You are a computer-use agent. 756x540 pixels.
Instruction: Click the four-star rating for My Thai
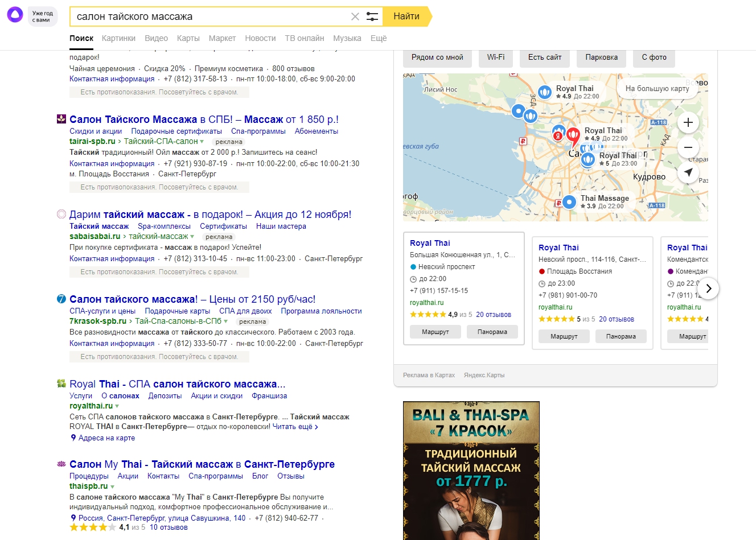[x=93, y=527]
